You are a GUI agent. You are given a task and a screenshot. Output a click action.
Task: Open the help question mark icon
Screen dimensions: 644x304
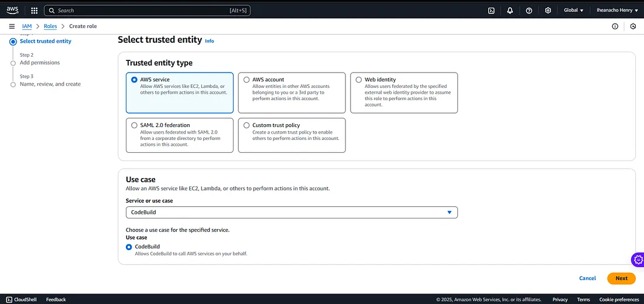[529, 11]
